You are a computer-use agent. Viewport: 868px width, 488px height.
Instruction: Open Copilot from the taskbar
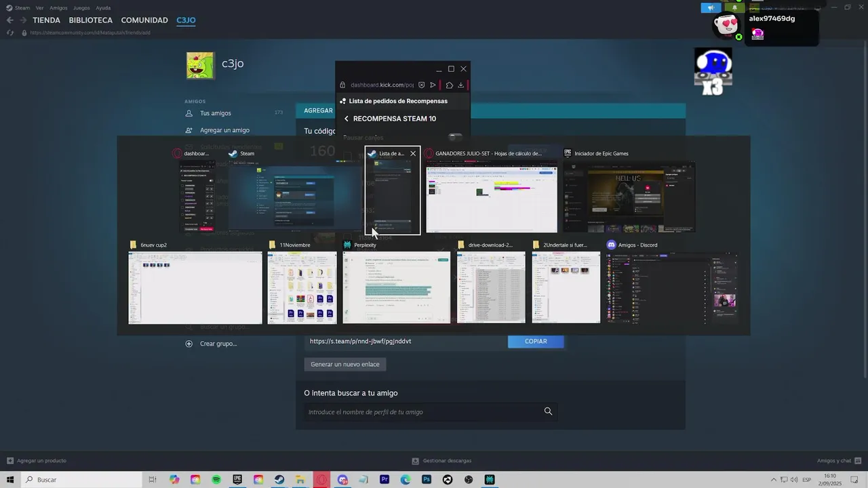pos(174,480)
